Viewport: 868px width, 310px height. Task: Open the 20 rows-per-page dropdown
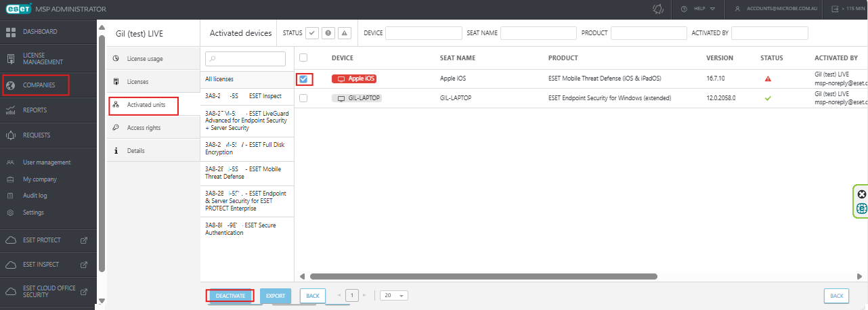pyautogui.click(x=393, y=296)
